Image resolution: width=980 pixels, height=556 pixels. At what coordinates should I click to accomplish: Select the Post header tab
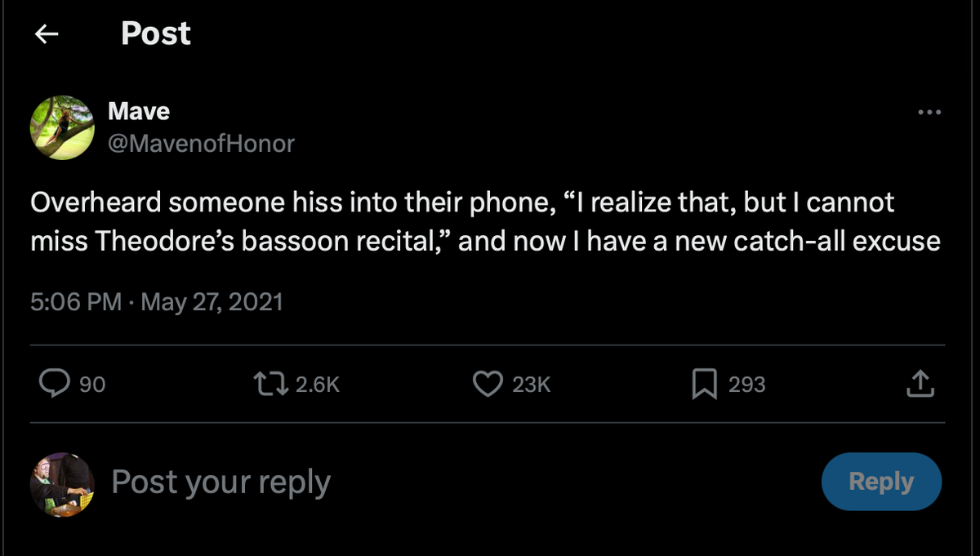[x=155, y=33]
